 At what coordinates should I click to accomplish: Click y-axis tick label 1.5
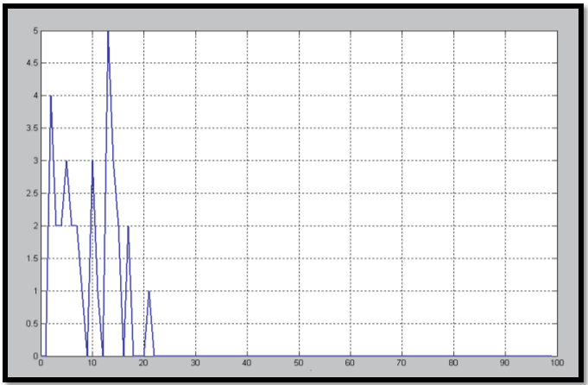(31, 258)
